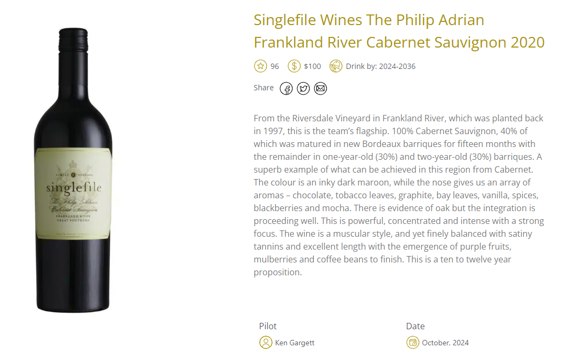Click the drink-by glass icon
Viewport: 588px width, 364px height.
click(336, 66)
